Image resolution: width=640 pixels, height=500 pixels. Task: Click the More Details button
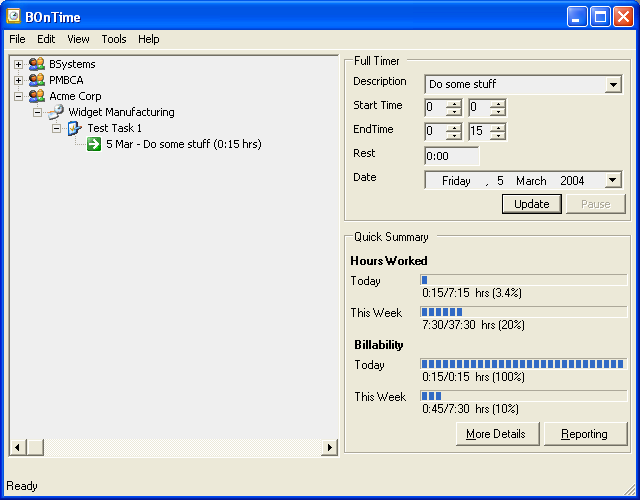(x=497, y=434)
